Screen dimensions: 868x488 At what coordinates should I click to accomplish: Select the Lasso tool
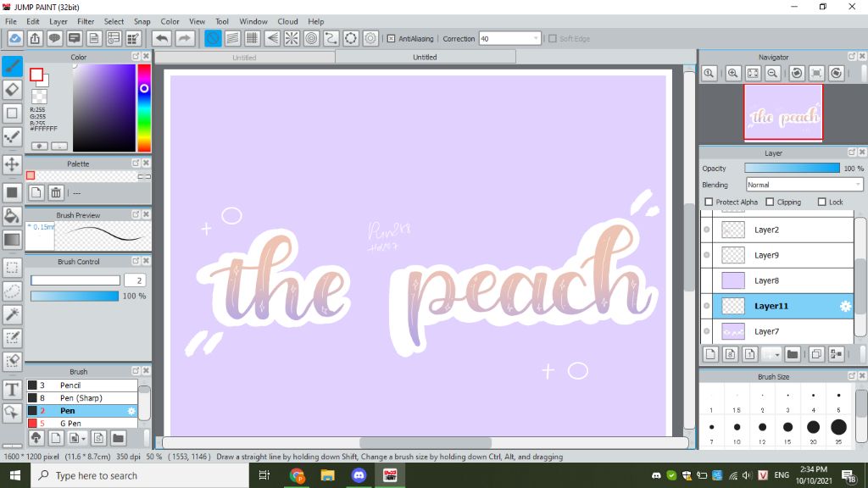[12, 291]
